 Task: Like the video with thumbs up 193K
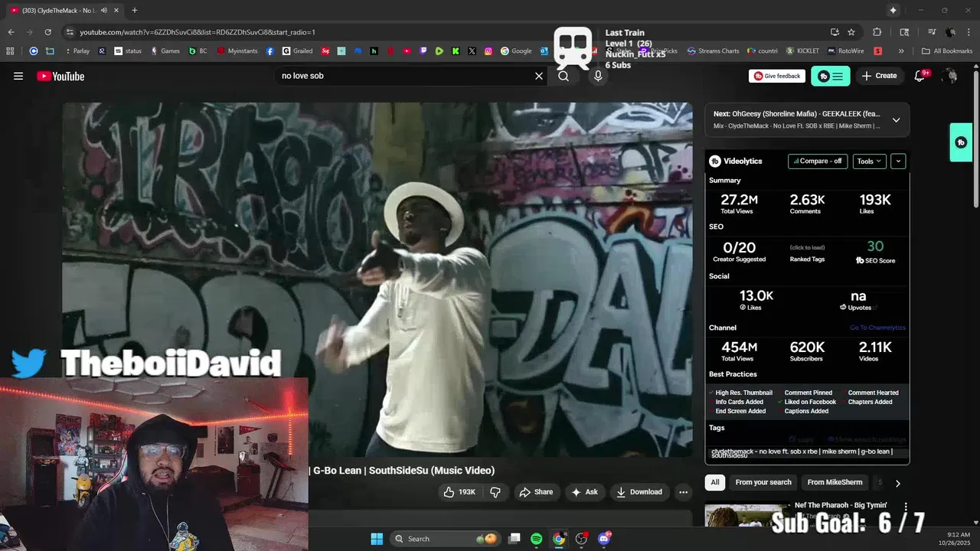point(459,492)
